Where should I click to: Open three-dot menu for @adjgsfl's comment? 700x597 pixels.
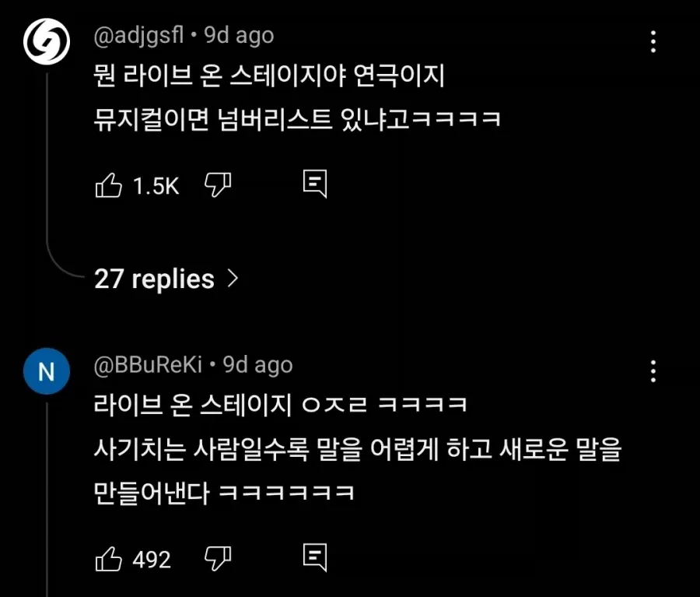653,41
